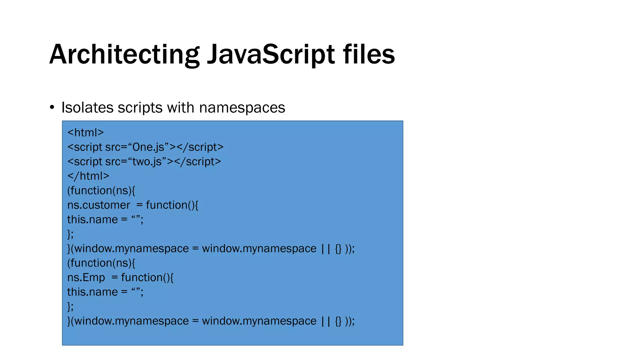The image size is (644, 362).
Task: Select the bullet text 'Isolates scripts with namespaces'
Action: coord(173,107)
